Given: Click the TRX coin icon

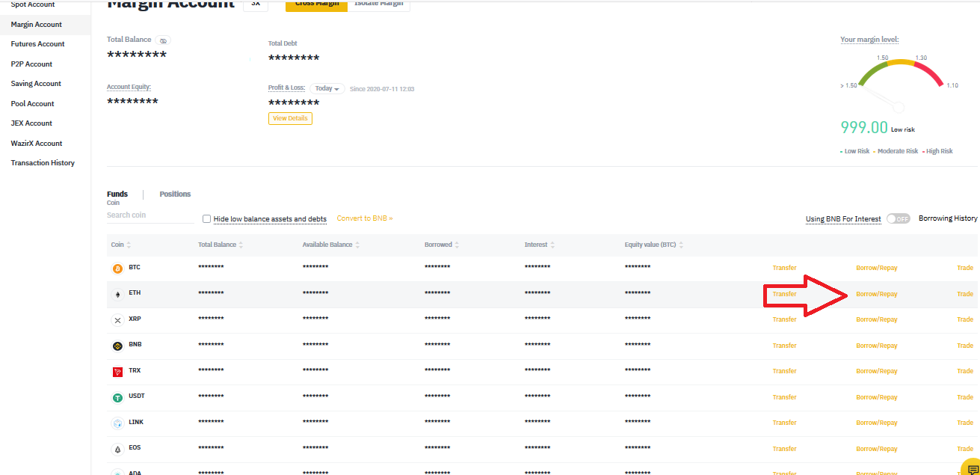Looking at the screenshot, I should tap(117, 372).
